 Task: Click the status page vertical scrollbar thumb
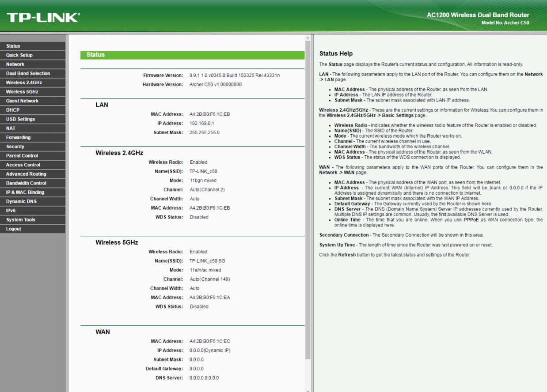[x=308, y=199]
